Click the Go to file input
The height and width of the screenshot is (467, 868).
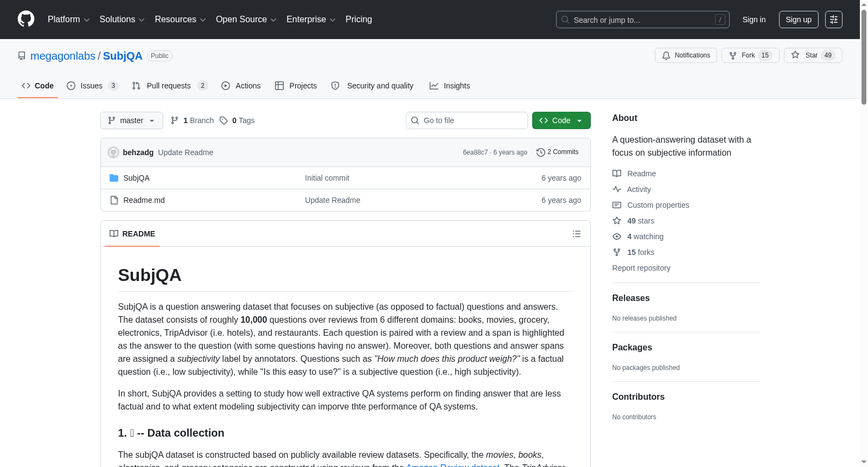click(467, 120)
